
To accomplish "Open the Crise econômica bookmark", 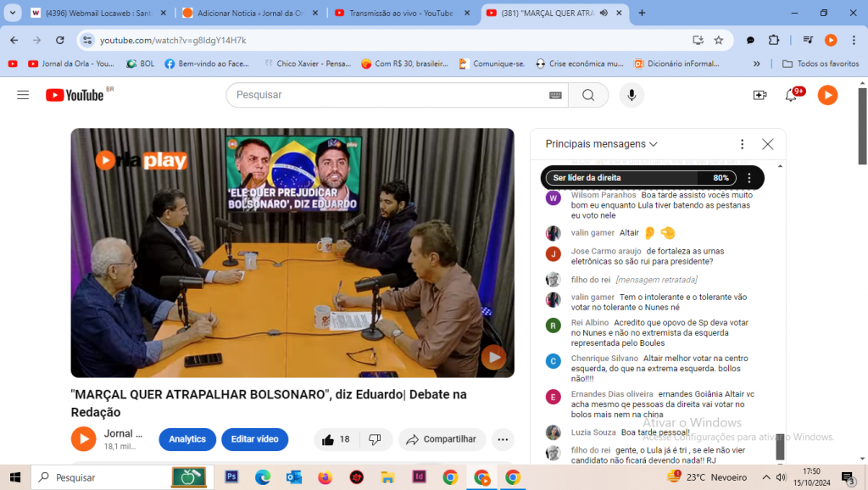I will pos(580,64).
